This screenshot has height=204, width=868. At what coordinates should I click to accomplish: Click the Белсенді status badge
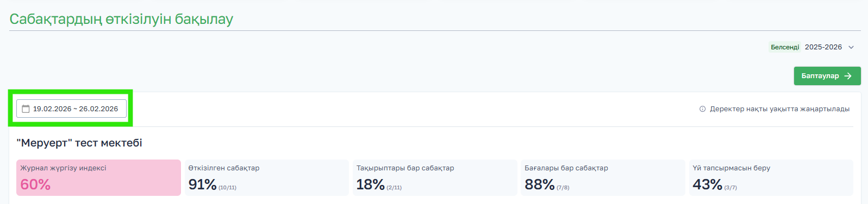pos(785,47)
